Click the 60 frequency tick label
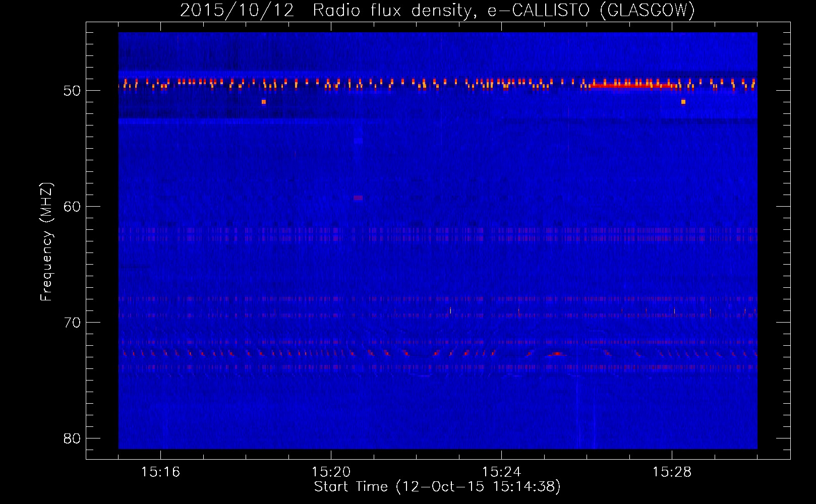The height and width of the screenshot is (504, 816). click(x=72, y=207)
